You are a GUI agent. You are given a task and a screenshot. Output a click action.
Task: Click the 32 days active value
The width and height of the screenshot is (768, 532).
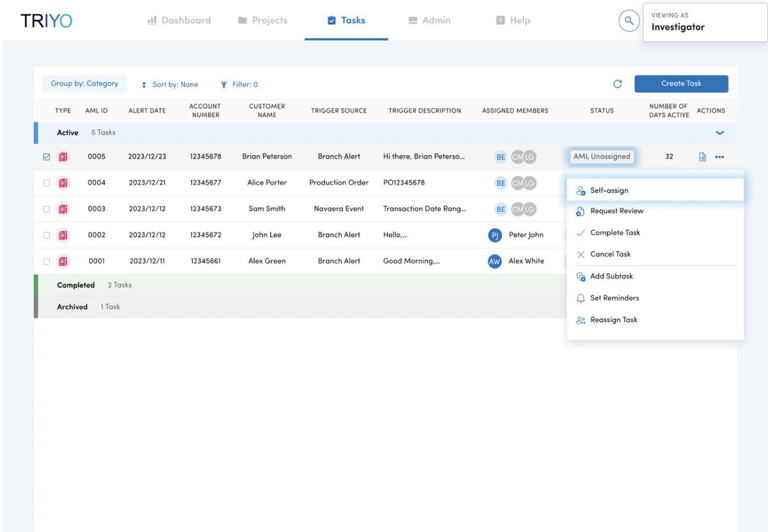click(x=669, y=157)
